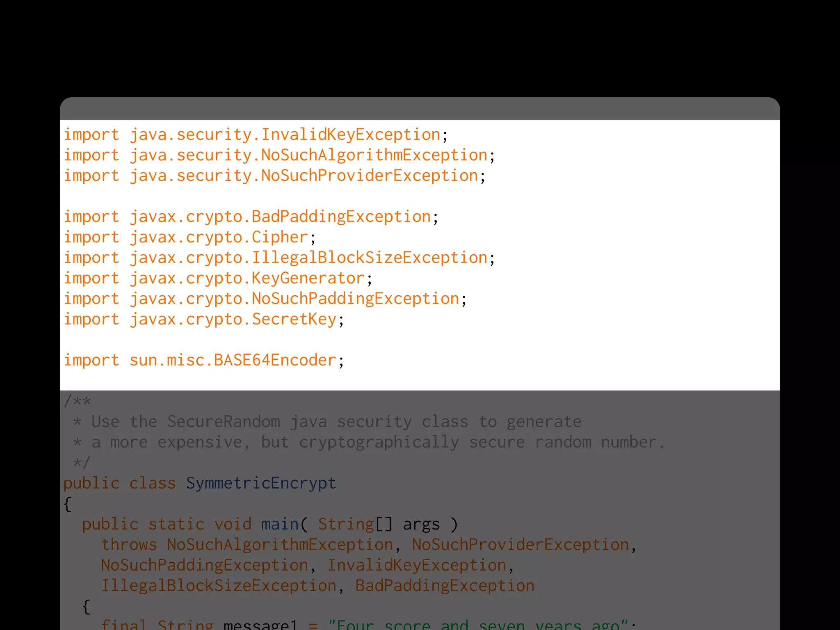Image resolution: width=840 pixels, height=630 pixels.
Task: Click the 'throws NoSuchAlgorithmException' line
Action: (369, 545)
